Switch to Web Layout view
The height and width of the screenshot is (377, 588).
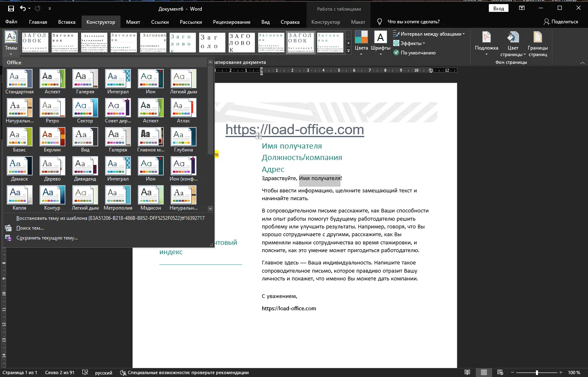pos(500,372)
